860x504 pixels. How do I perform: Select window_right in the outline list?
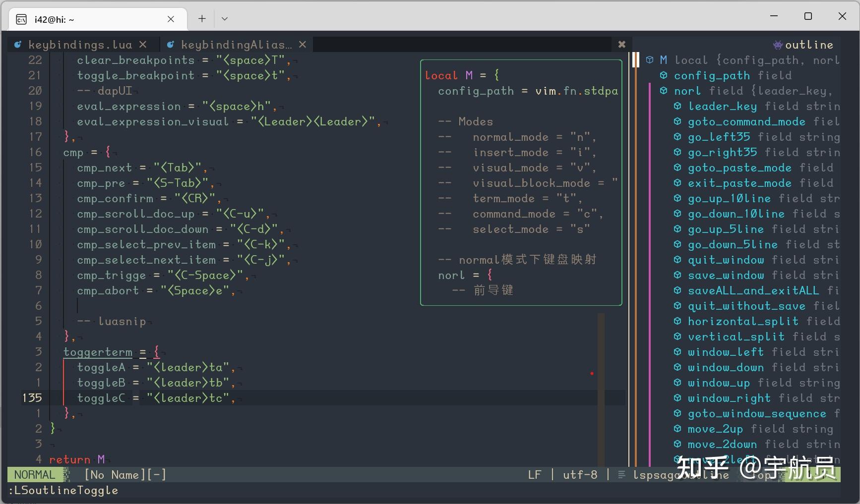[x=729, y=398]
